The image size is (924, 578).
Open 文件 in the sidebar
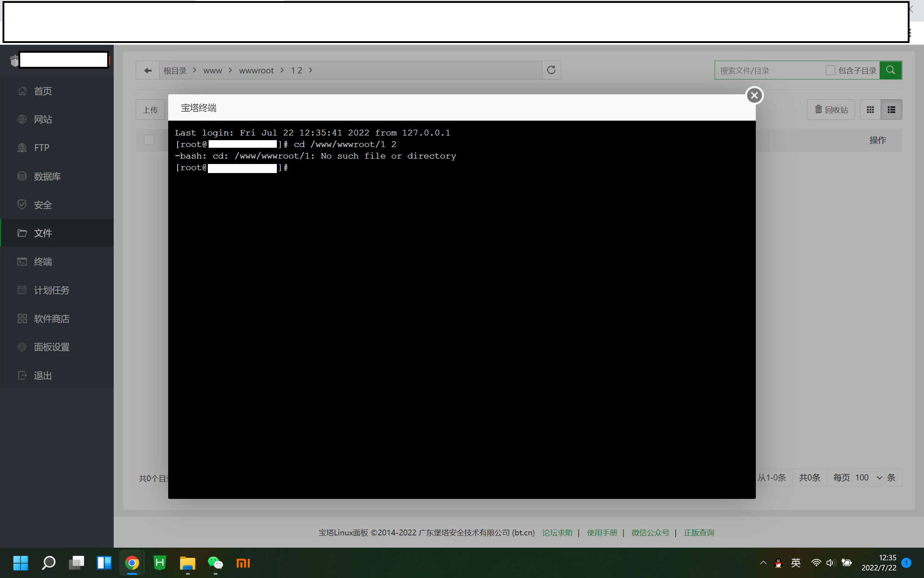[57, 233]
